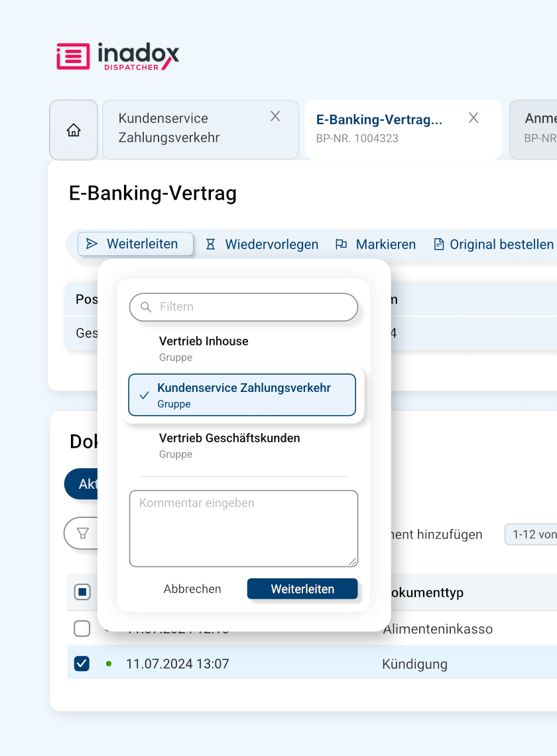Screen dimensions: 557x756
Task: Select Kundenservice Zahlungsverkehr group option
Action: 242,395
